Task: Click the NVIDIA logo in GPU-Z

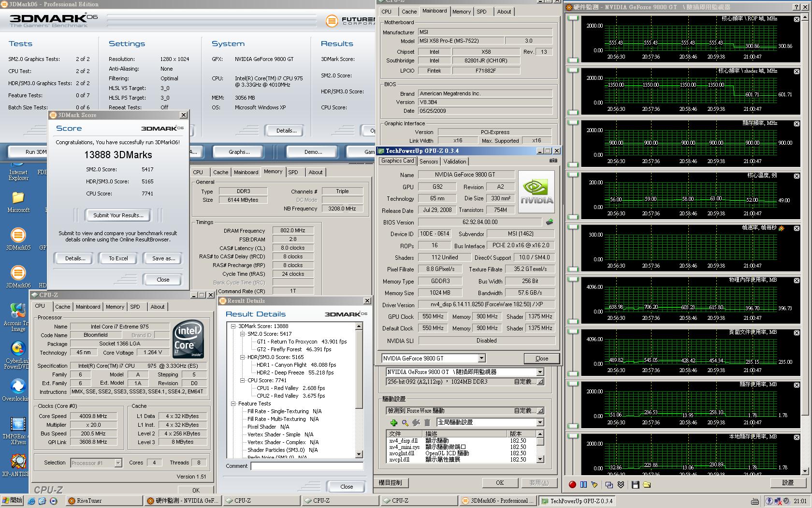Action: [536, 192]
